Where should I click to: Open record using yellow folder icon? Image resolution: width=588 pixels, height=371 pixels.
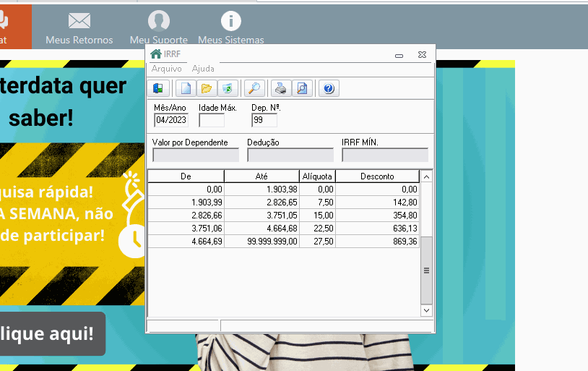[207, 89]
